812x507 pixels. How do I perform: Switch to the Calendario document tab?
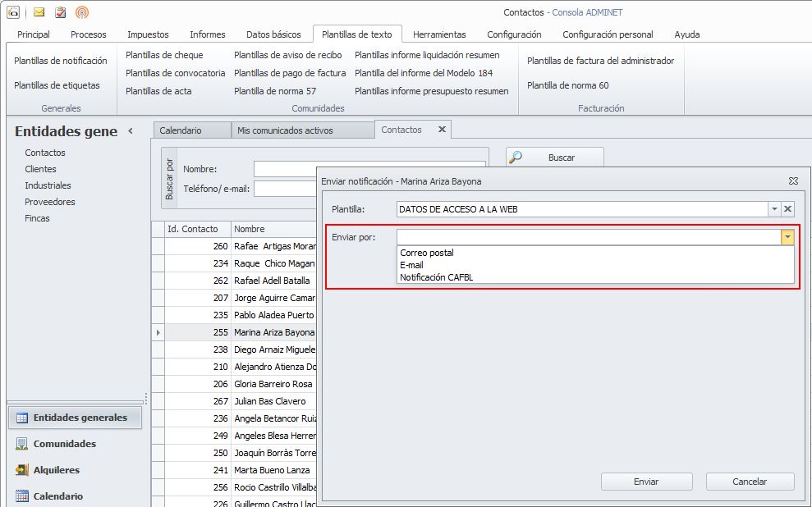pos(192,130)
